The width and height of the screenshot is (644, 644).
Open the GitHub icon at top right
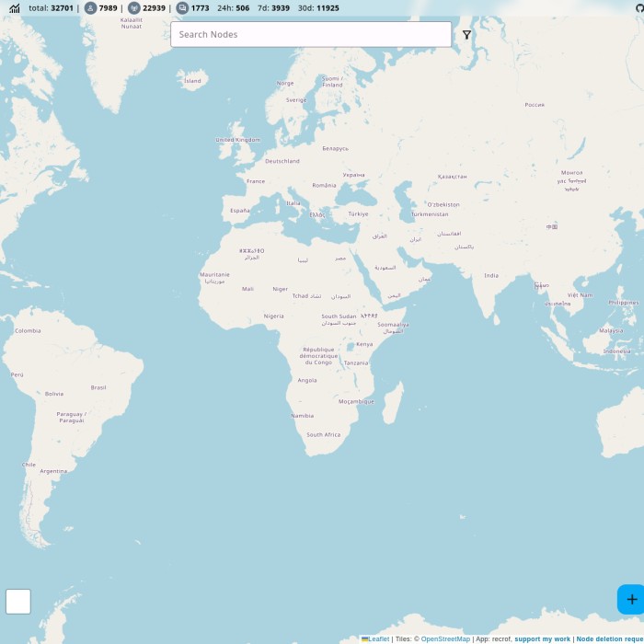[x=639, y=8]
